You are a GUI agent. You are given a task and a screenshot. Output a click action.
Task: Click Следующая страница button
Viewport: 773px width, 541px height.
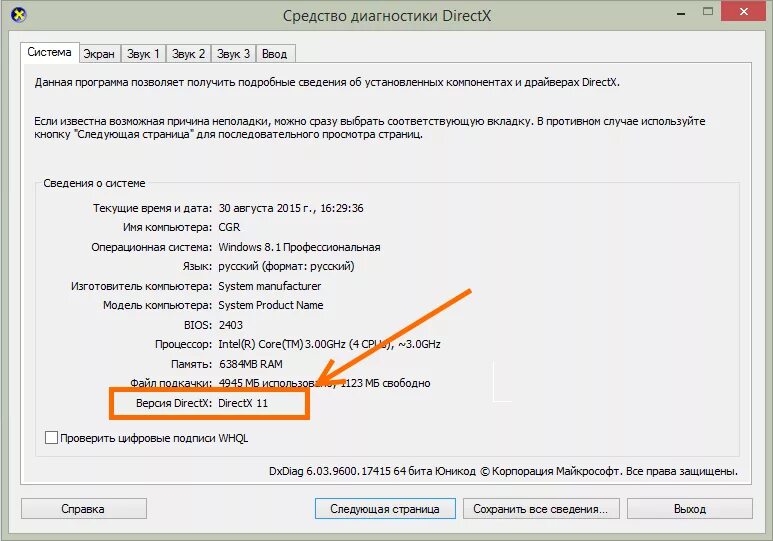[385, 508]
